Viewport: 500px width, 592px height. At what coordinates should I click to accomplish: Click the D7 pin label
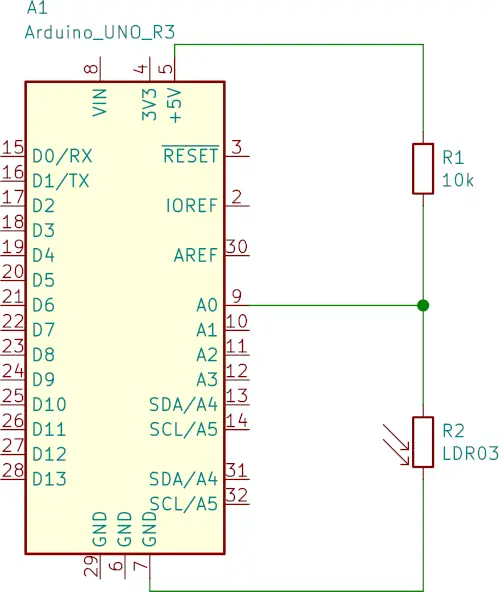click(43, 330)
